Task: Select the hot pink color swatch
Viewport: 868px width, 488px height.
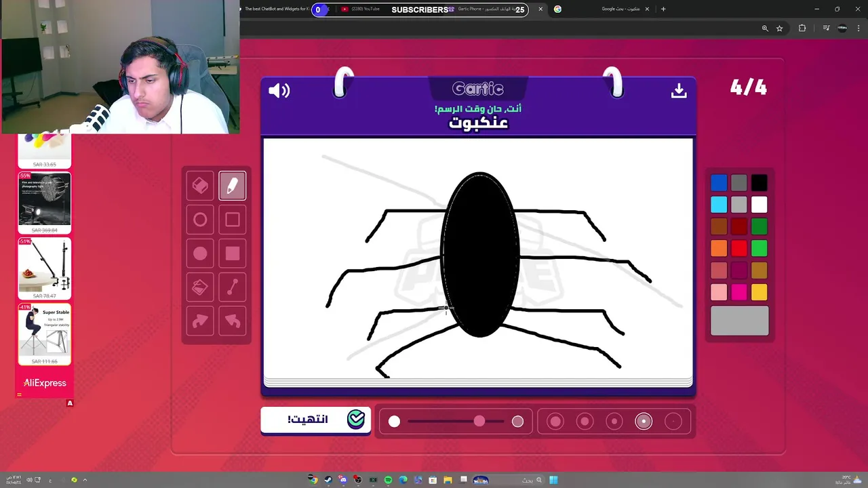Action: coord(739,292)
